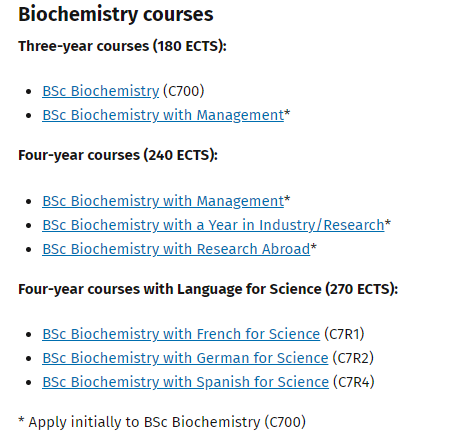Viewport: 458px width, 445px height.
Task: Click the asterisk after Year in Industry/Research link
Action: [x=388, y=223]
